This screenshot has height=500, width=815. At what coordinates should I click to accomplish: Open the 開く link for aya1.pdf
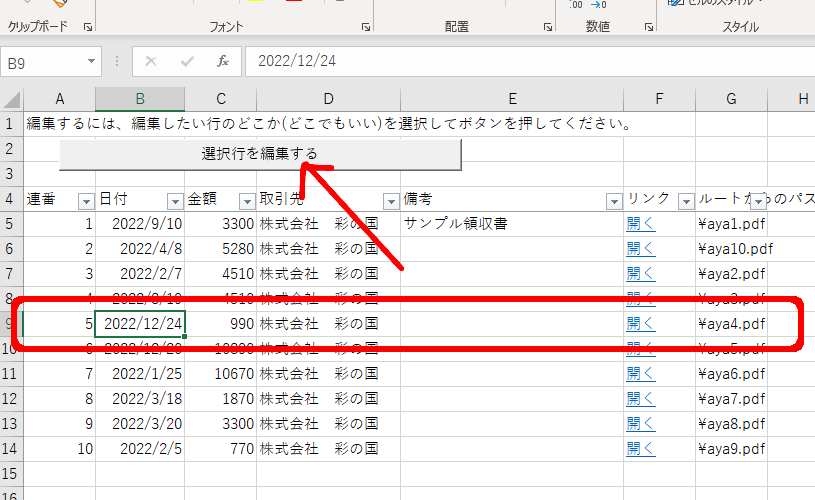coord(640,224)
